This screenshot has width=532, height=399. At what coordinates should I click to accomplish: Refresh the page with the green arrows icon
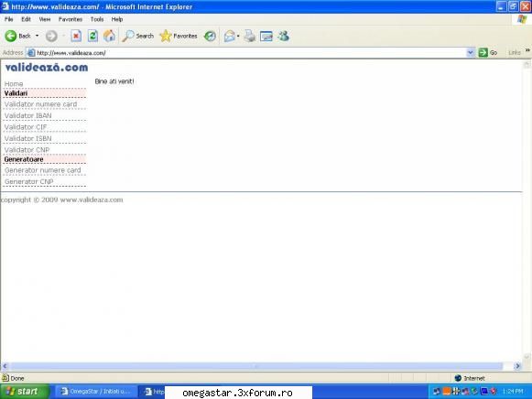92,36
